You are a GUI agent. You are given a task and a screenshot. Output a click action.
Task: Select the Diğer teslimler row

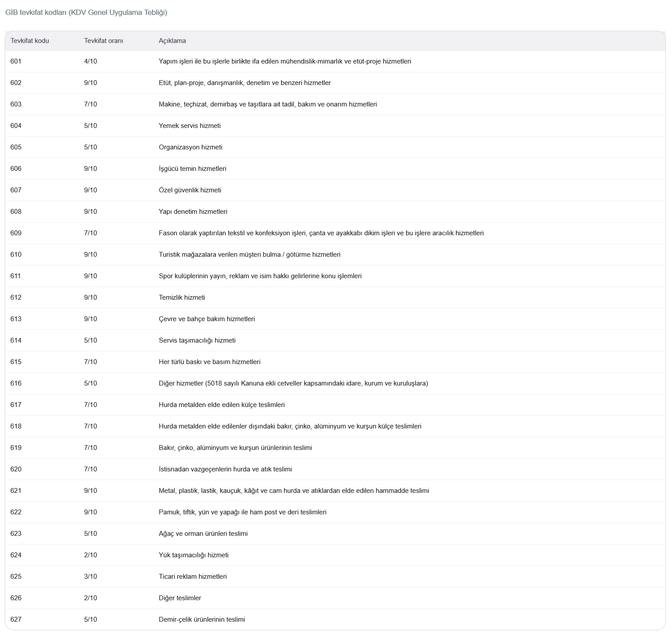tap(335, 598)
